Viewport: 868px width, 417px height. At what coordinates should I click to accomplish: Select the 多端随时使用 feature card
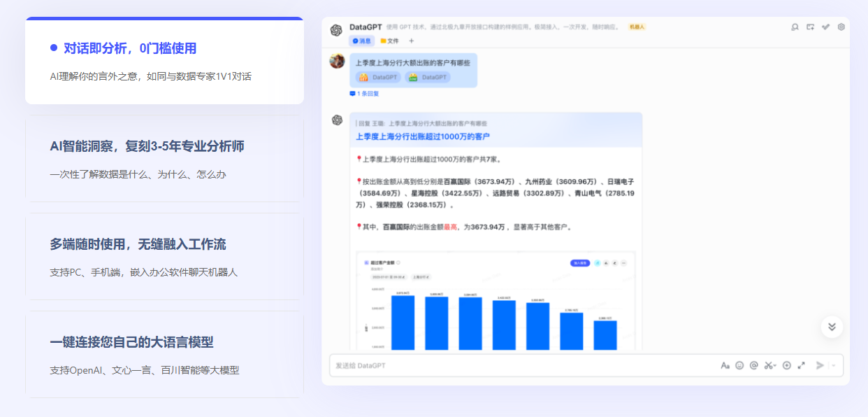164,256
